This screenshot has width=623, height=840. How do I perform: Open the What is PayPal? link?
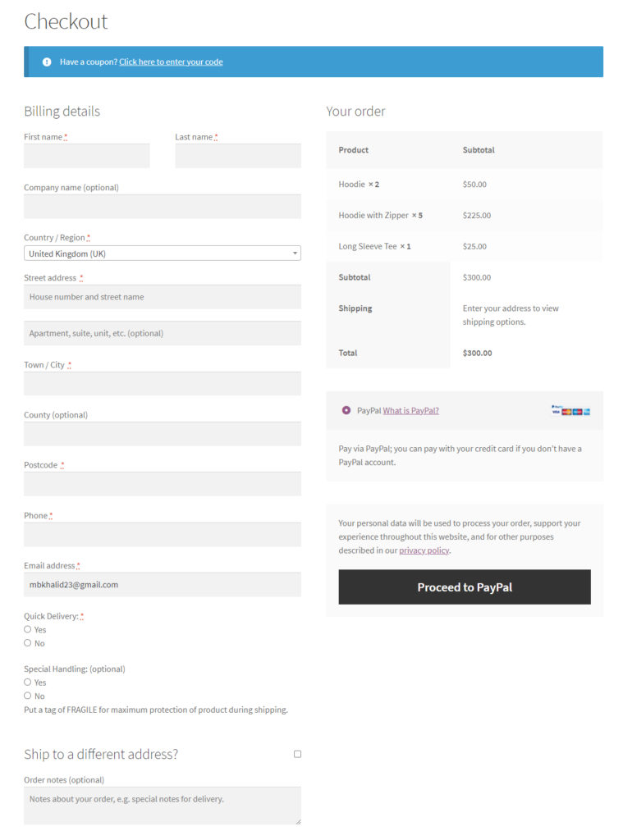[x=410, y=411]
